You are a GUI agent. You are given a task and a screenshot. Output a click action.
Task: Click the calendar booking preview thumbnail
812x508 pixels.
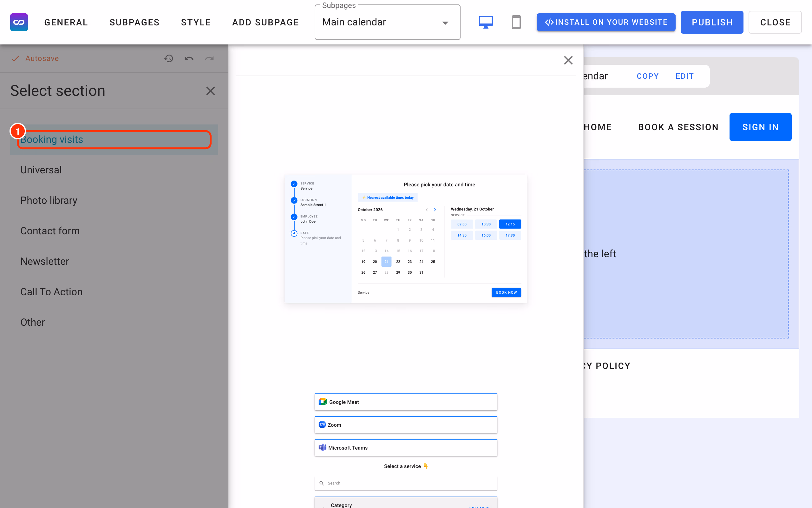click(x=406, y=238)
